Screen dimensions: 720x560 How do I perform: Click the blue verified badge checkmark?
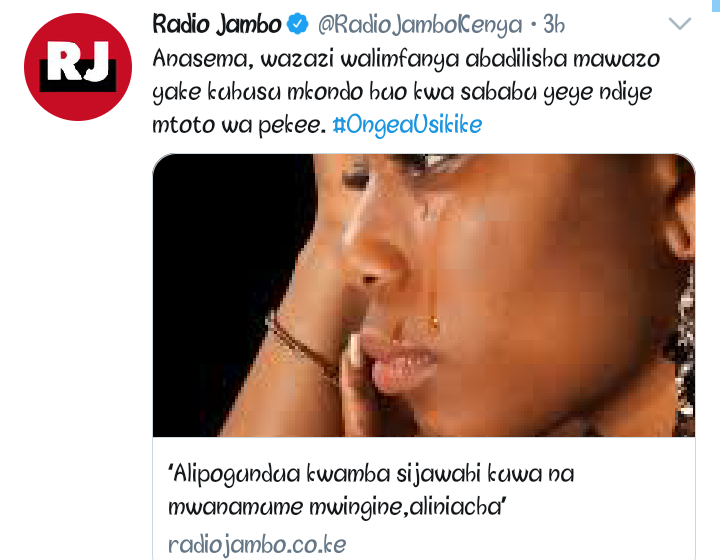(298, 24)
